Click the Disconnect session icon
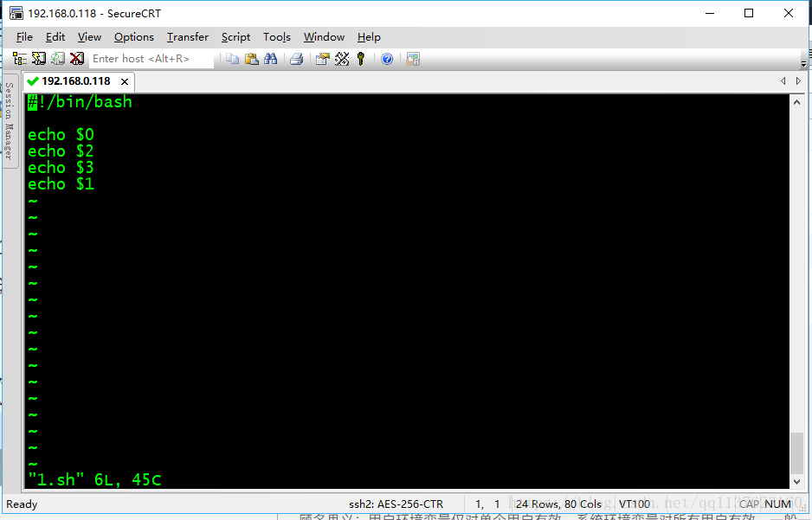 point(77,59)
